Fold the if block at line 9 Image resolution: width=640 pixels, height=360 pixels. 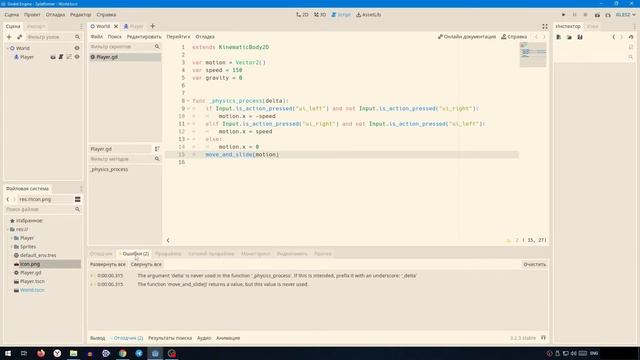coord(188,109)
